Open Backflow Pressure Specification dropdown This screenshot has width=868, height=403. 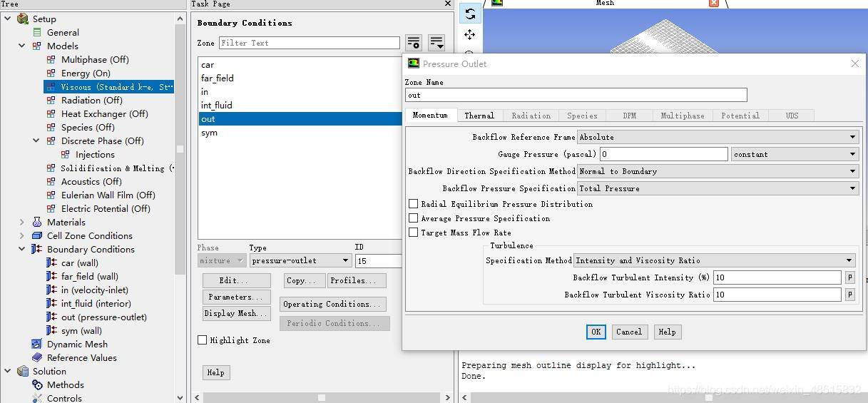pos(718,188)
